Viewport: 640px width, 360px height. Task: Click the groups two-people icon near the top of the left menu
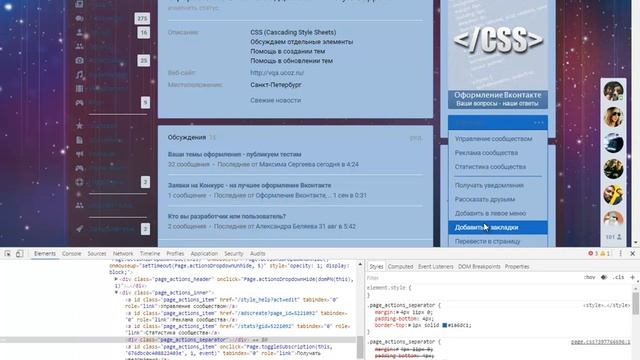pyautogui.click(x=80, y=47)
